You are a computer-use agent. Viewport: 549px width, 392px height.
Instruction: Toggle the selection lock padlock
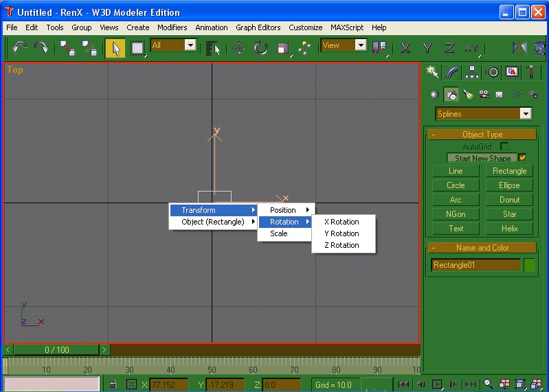(113, 384)
